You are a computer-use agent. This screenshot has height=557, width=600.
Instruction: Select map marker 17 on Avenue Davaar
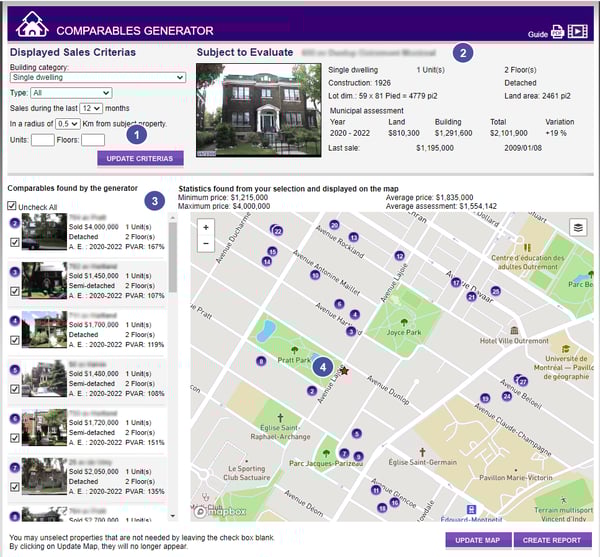(456, 283)
